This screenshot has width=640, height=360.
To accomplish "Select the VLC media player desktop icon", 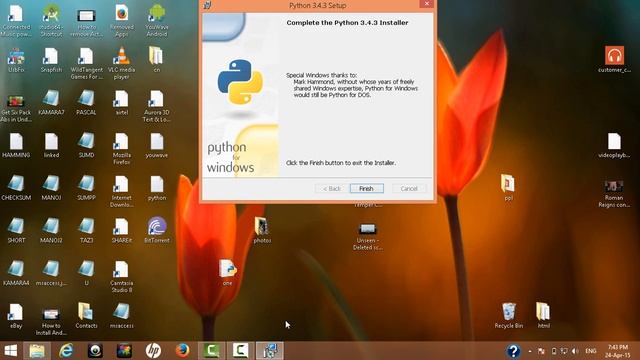I will tap(122, 63).
